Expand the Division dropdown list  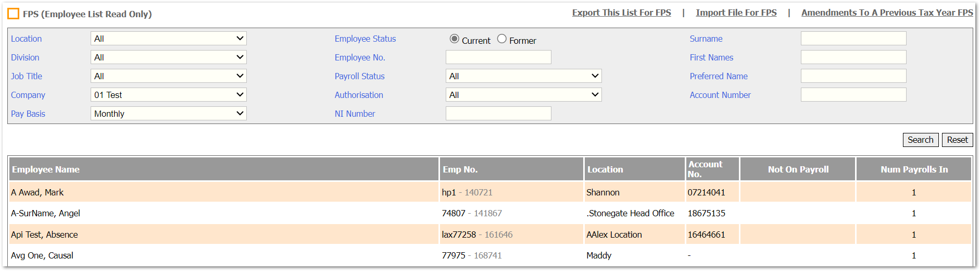pos(169,57)
